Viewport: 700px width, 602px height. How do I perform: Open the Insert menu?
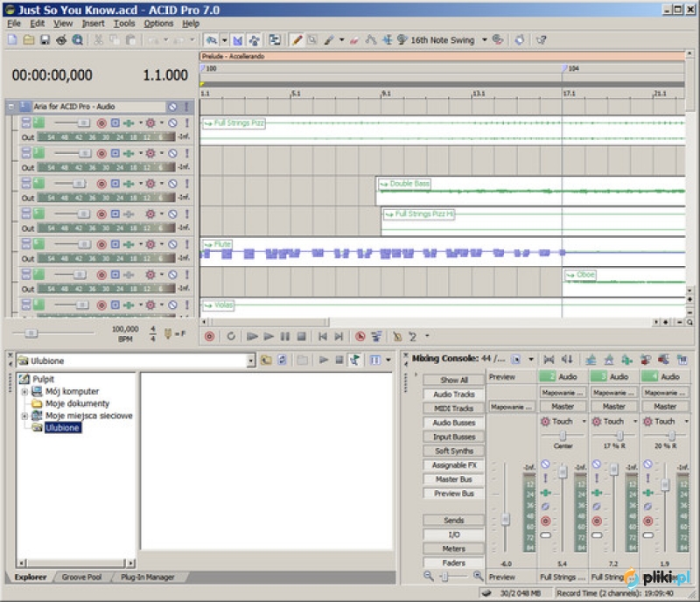(93, 24)
